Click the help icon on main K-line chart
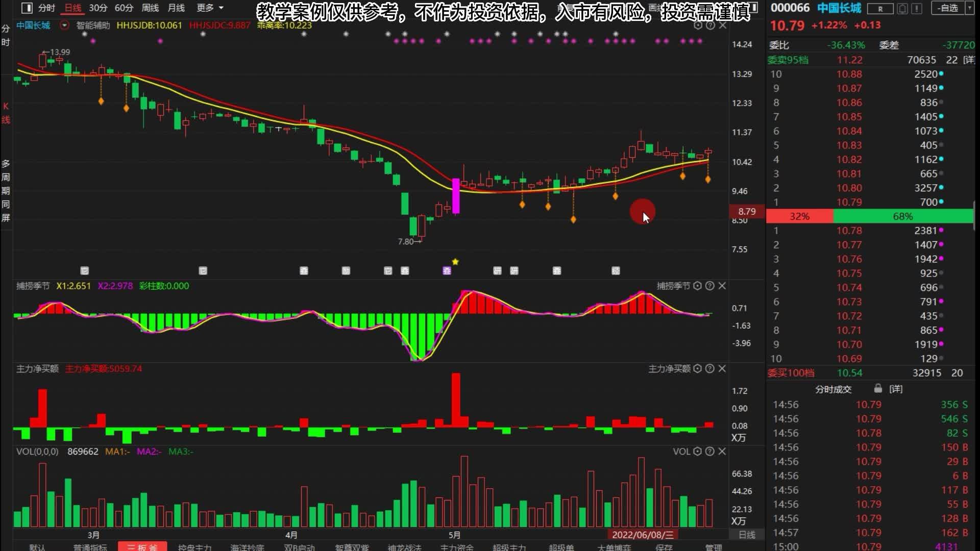The width and height of the screenshot is (980, 551). click(x=710, y=25)
